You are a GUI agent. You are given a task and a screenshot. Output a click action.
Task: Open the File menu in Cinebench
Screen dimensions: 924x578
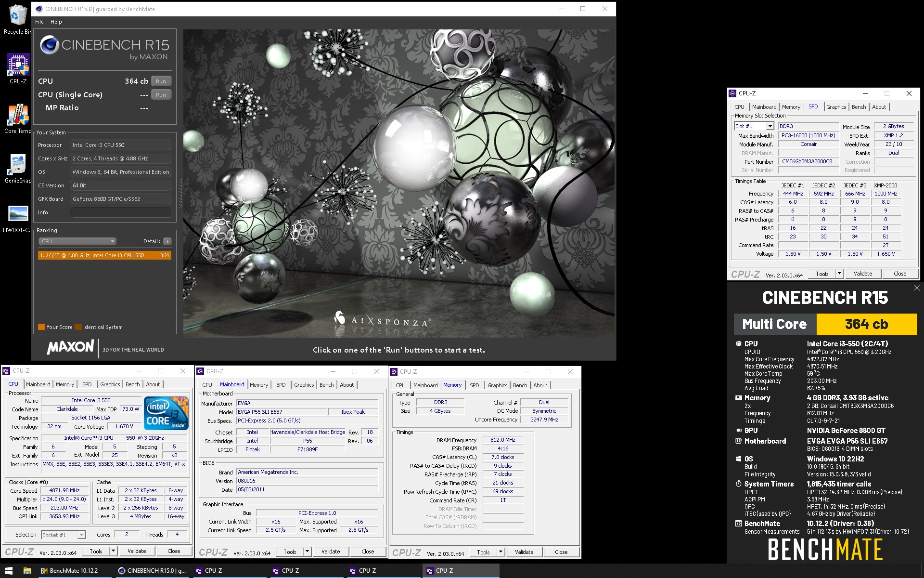(x=39, y=22)
